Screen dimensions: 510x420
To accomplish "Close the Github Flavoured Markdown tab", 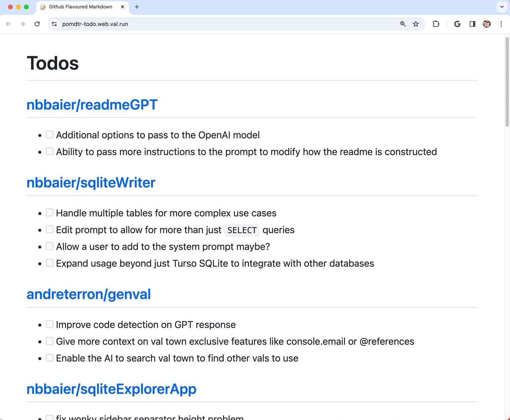I will [x=122, y=7].
